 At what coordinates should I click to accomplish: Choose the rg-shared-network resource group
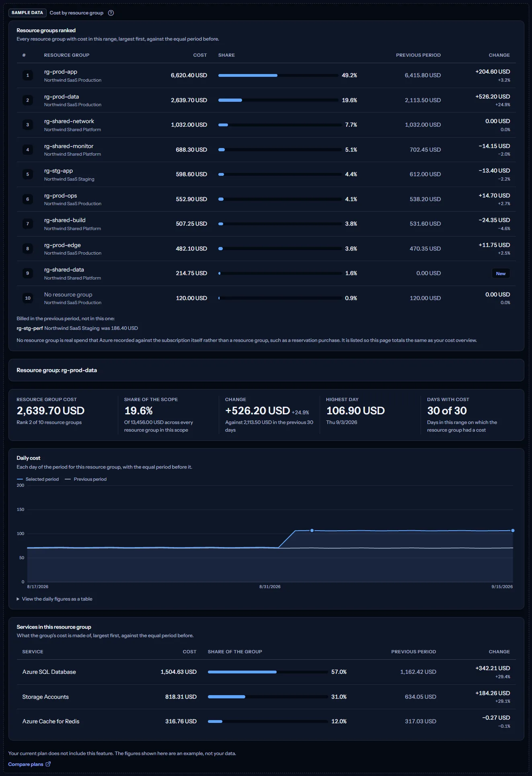(69, 121)
